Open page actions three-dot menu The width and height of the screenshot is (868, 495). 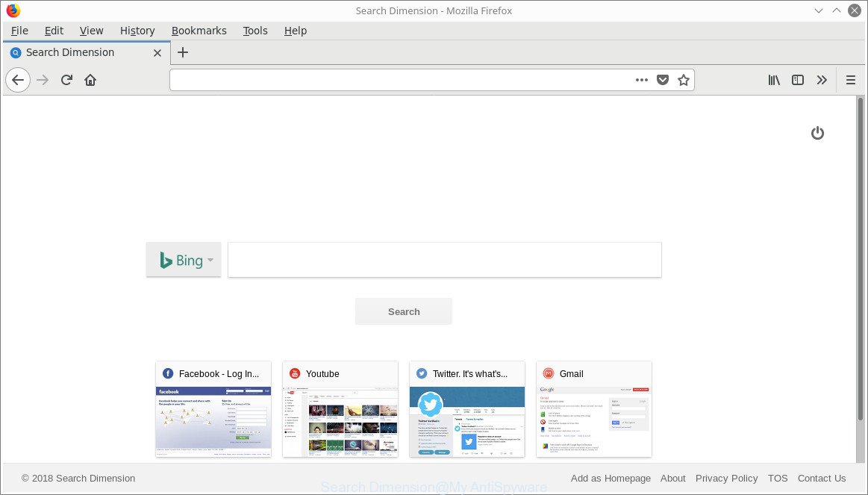[x=642, y=81]
